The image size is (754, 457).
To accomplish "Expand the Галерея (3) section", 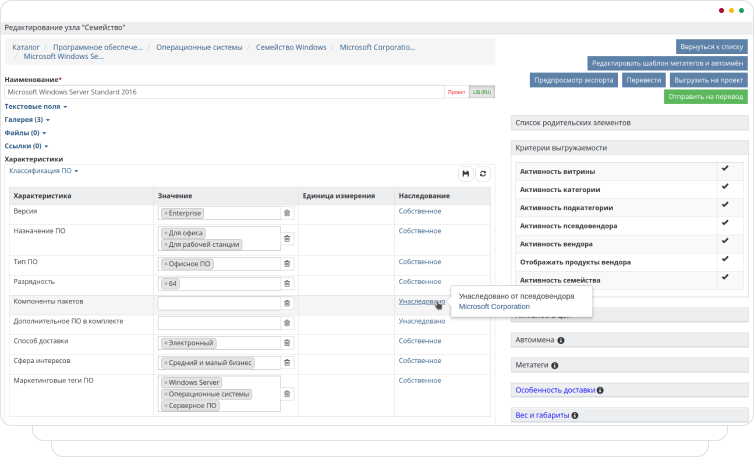I will coord(27,119).
